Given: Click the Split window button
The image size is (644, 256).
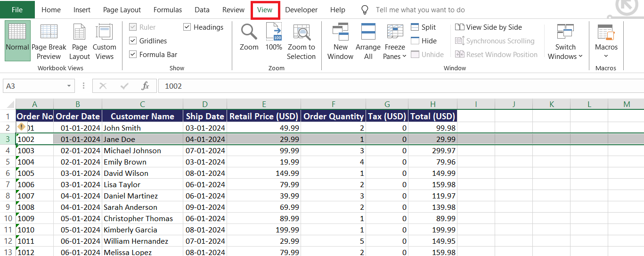Looking at the screenshot, I should point(424,27).
